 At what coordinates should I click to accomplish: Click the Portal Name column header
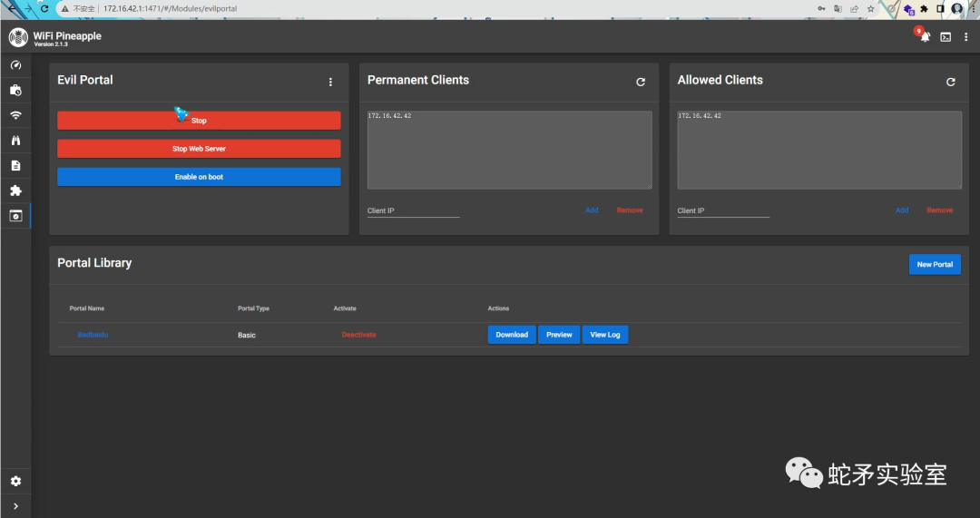87,308
